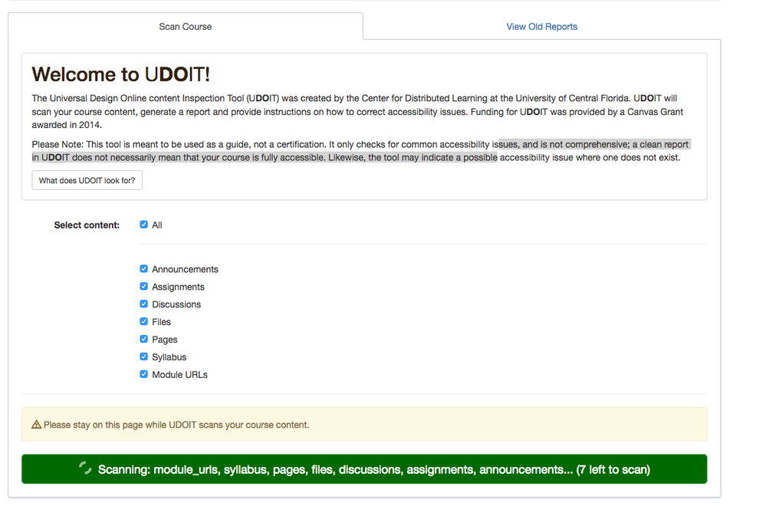766x532 pixels.
Task: Click the UDOIT description paragraph about Central Florida
Action: pyautogui.click(x=357, y=111)
